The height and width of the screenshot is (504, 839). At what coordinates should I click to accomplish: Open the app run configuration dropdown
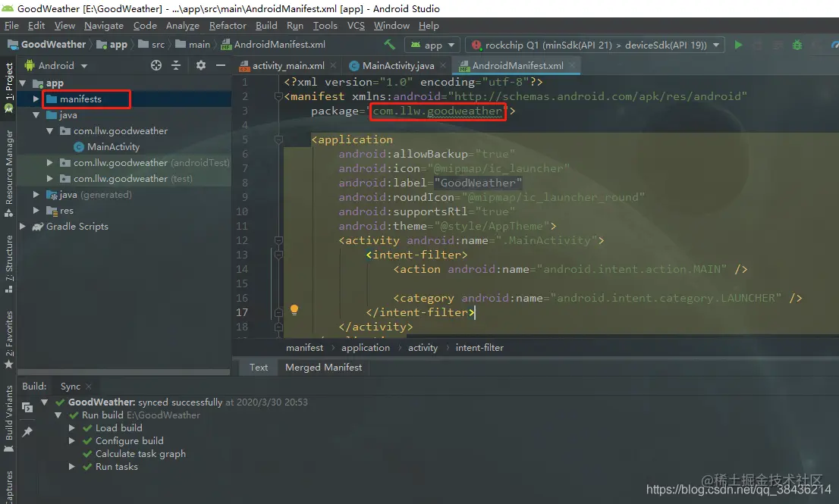pos(432,45)
